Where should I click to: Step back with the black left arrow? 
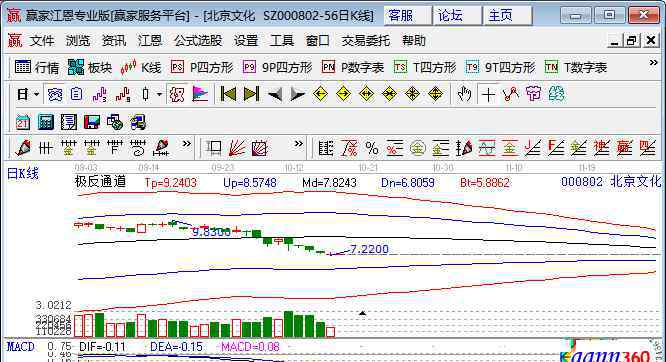click(x=275, y=94)
